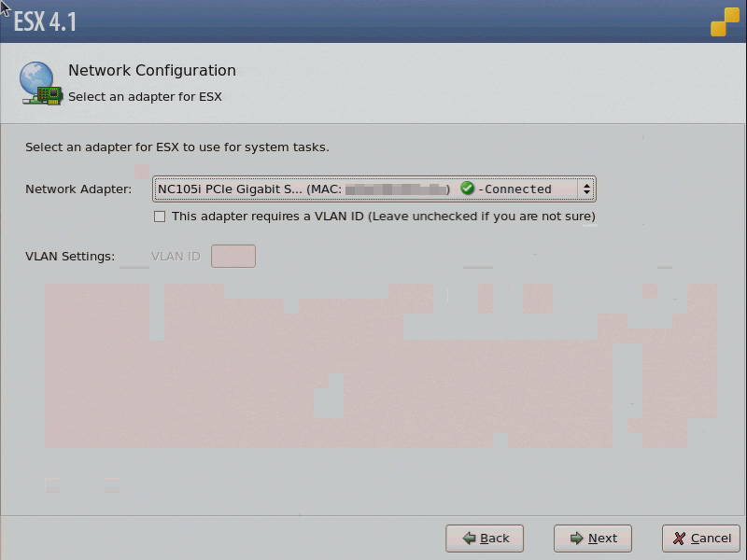
Task: Click the 'VLAN Settings:' label
Action: pyautogui.click(x=70, y=257)
